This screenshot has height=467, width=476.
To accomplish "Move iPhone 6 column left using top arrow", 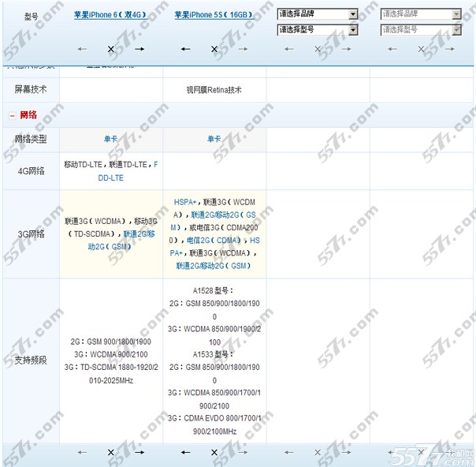I will coord(82,49).
